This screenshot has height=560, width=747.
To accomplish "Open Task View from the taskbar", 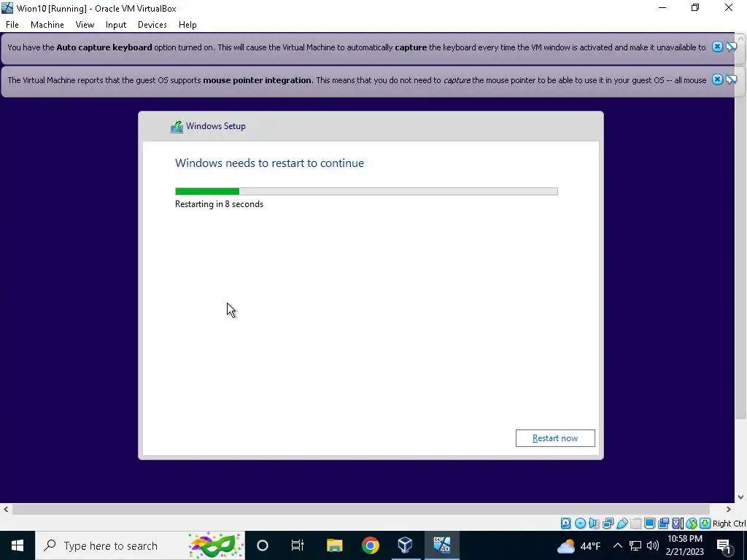I will (x=298, y=545).
